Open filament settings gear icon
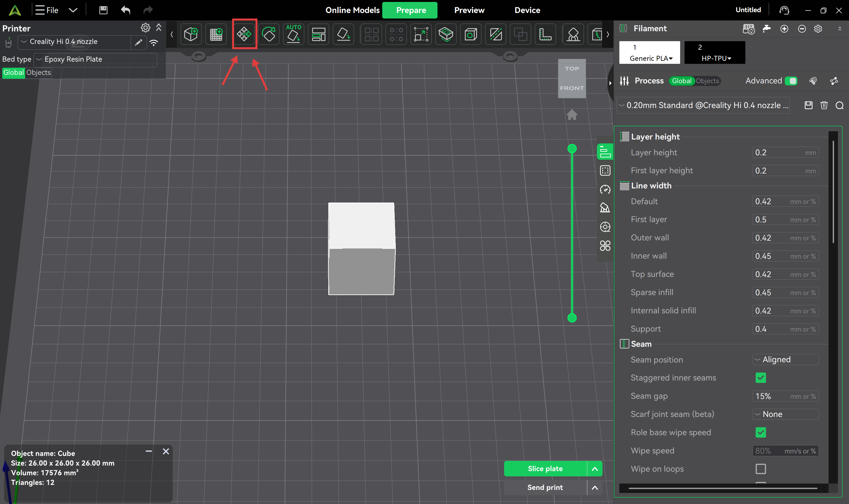 point(818,29)
